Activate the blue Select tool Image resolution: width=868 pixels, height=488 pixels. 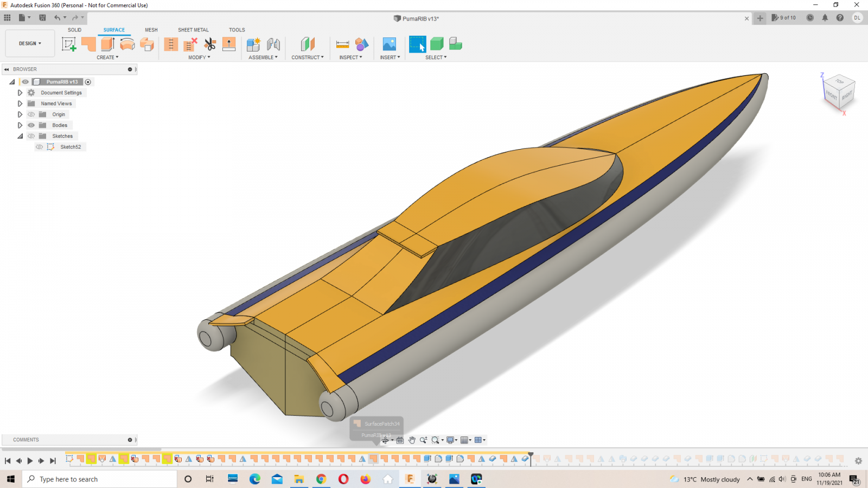pos(418,44)
